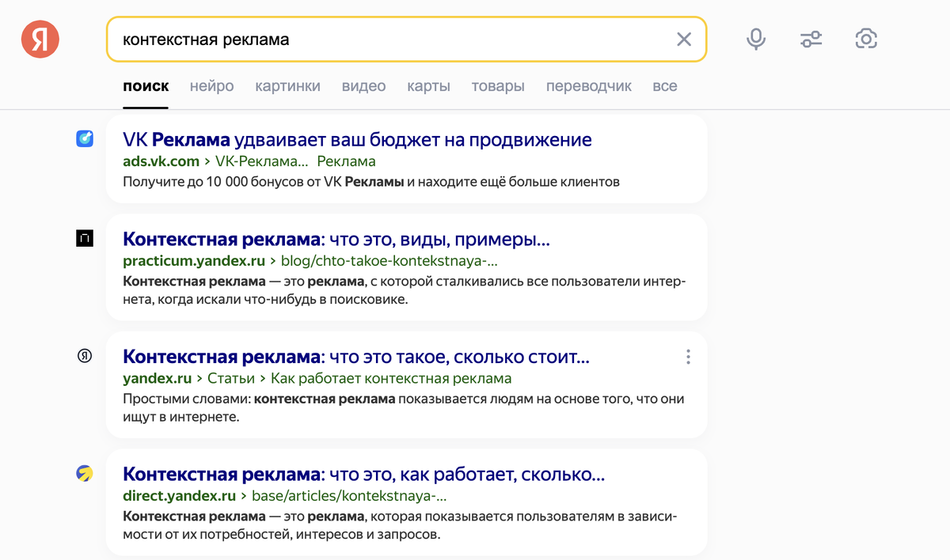This screenshot has height=560, width=950.
Task: Click snippet starting Простыми словами
Action: pyautogui.click(x=404, y=408)
